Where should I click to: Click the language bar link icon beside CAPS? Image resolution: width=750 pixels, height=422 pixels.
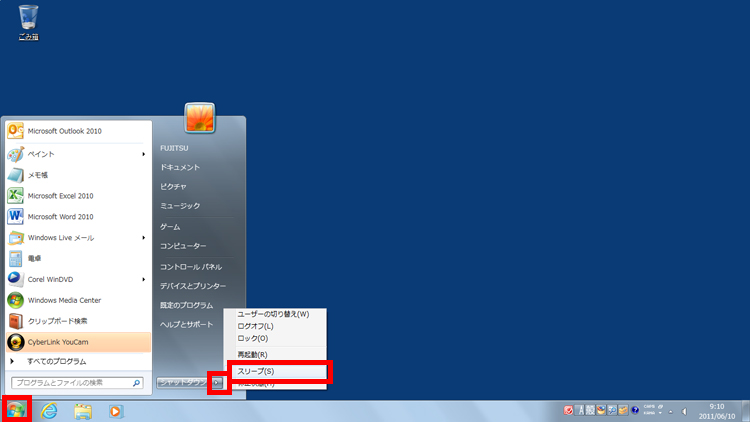(x=660, y=407)
